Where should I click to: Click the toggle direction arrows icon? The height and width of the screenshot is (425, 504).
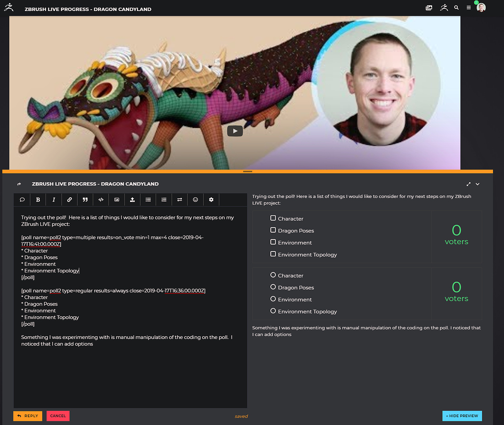click(x=180, y=200)
